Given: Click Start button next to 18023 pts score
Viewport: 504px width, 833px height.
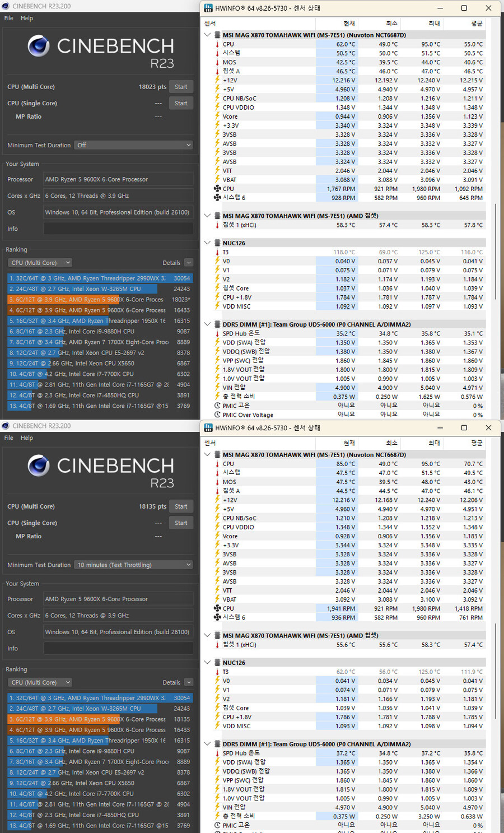Looking at the screenshot, I should point(181,87).
